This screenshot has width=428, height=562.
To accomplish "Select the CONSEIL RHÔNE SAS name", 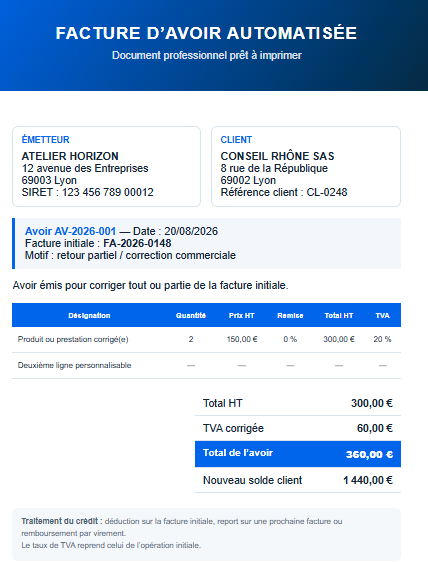I will (277, 156).
